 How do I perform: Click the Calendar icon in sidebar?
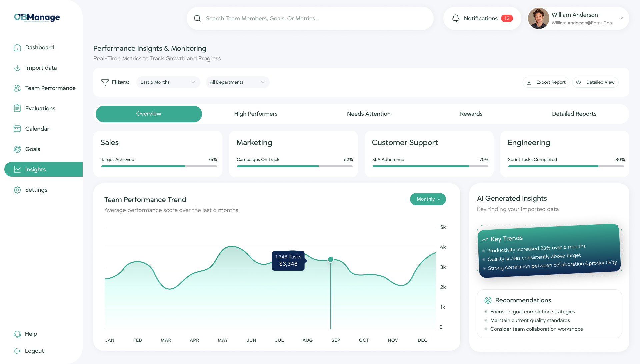point(17,129)
